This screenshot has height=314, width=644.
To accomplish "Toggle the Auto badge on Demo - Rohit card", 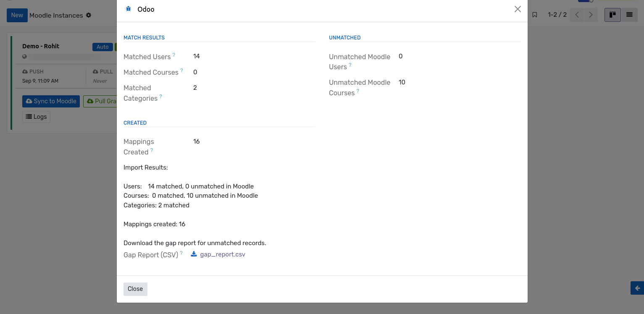I will tap(103, 47).
